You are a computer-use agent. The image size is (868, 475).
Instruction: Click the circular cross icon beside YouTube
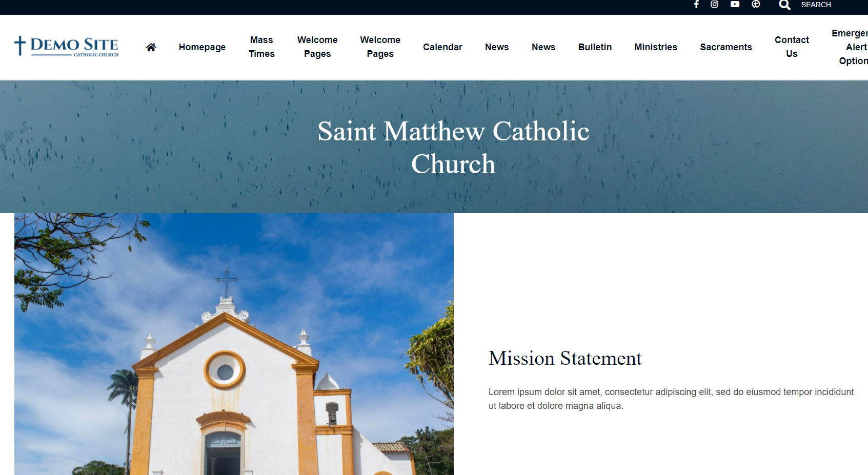click(x=756, y=5)
